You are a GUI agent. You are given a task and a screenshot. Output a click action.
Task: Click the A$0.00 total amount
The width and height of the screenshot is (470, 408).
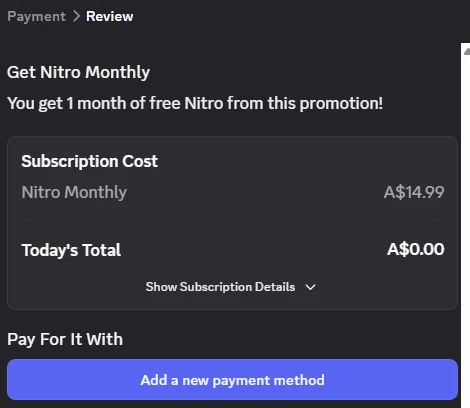pos(415,249)
